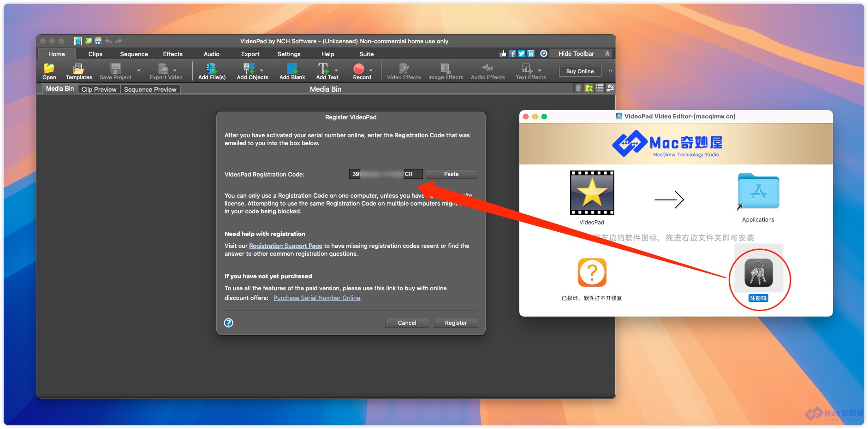The height and width of the screenshot is (429, 868).
Task: Click the Facebook share icon
Action: 512,54
